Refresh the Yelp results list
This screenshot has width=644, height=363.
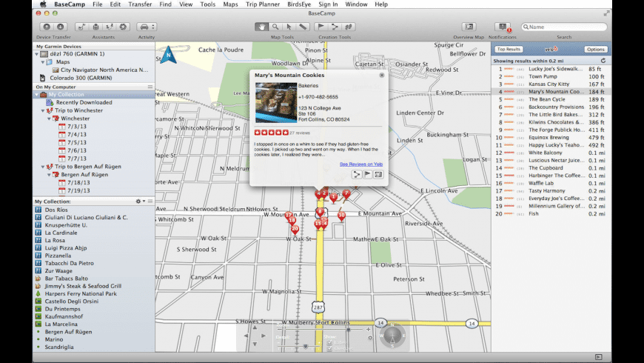[x=604, y=60]
